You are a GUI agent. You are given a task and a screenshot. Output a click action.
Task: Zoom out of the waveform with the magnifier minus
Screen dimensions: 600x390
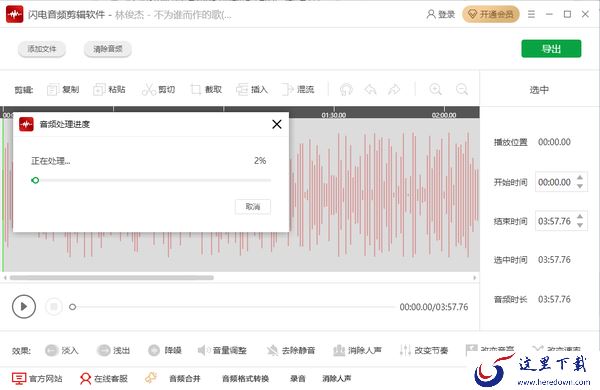pyautogui.click(x=462, y=90)
